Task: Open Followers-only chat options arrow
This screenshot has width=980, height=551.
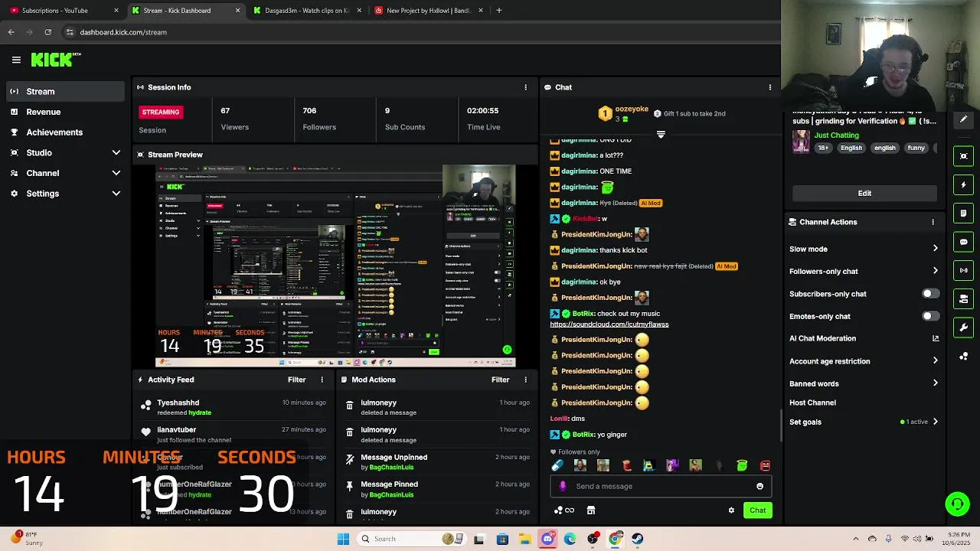Action: pos(935,271)
